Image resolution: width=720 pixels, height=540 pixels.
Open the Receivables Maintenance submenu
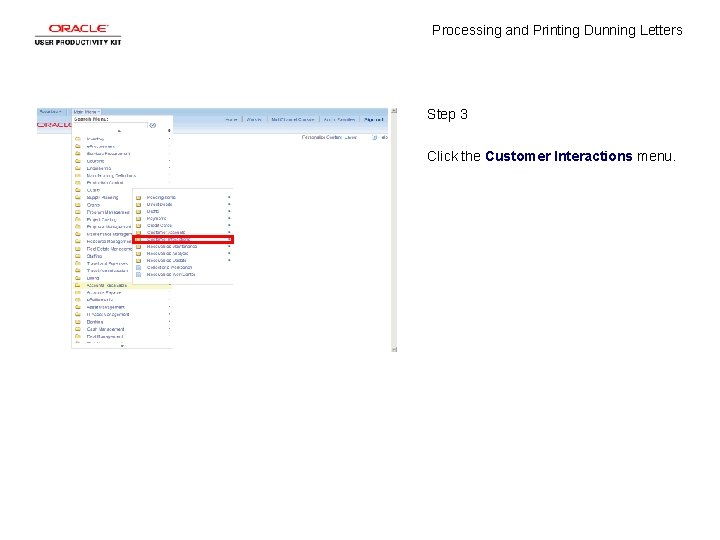click(172, 247)
